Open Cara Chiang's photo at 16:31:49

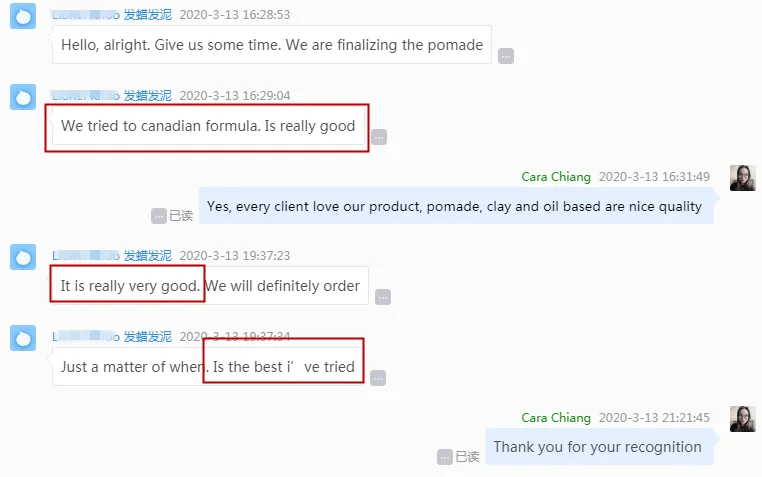742,179
